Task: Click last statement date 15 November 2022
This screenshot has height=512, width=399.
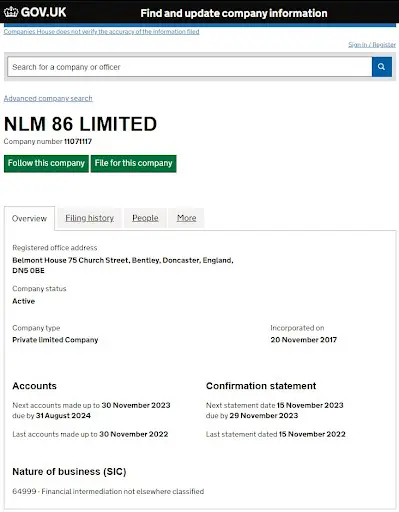Action: pos(312,434)
